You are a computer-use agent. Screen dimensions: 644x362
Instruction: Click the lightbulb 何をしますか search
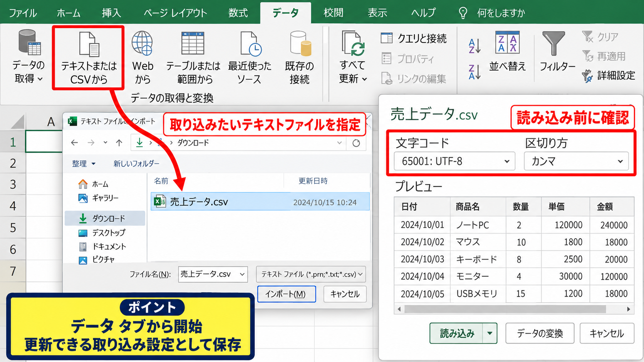492,13
